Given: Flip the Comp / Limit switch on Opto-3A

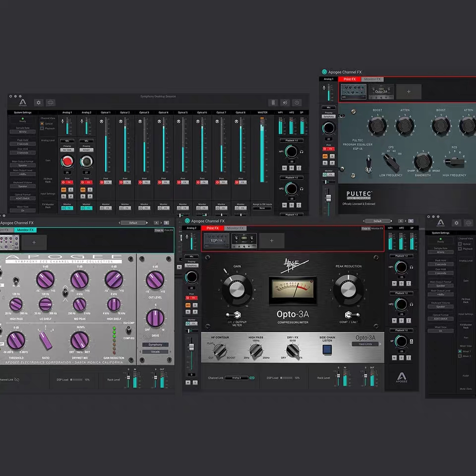Looking at the screenshot, I should pos(352,315).
